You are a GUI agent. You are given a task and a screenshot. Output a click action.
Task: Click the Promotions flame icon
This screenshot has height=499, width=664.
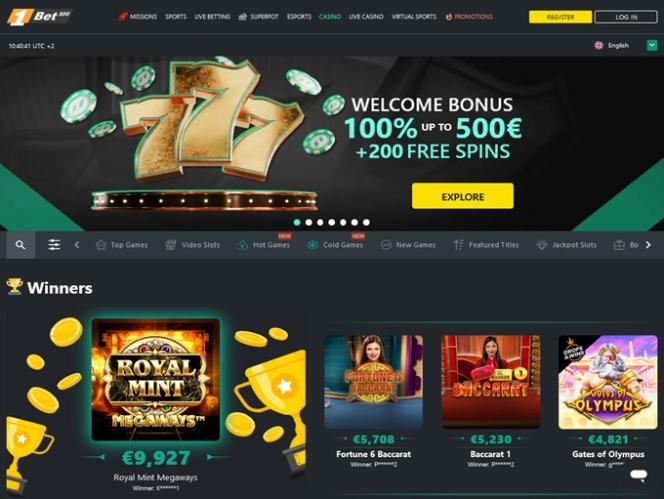pyautogui.click(x=448, y=17)
